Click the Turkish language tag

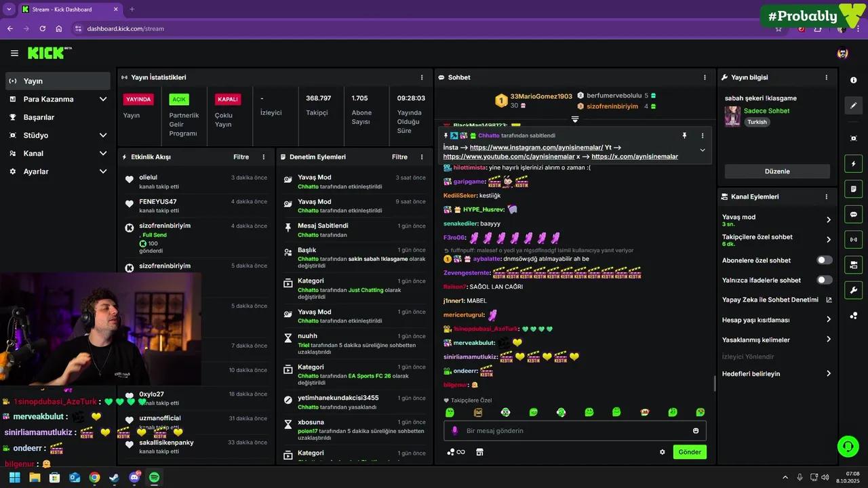pyautogui.click(x=757, y=122)
